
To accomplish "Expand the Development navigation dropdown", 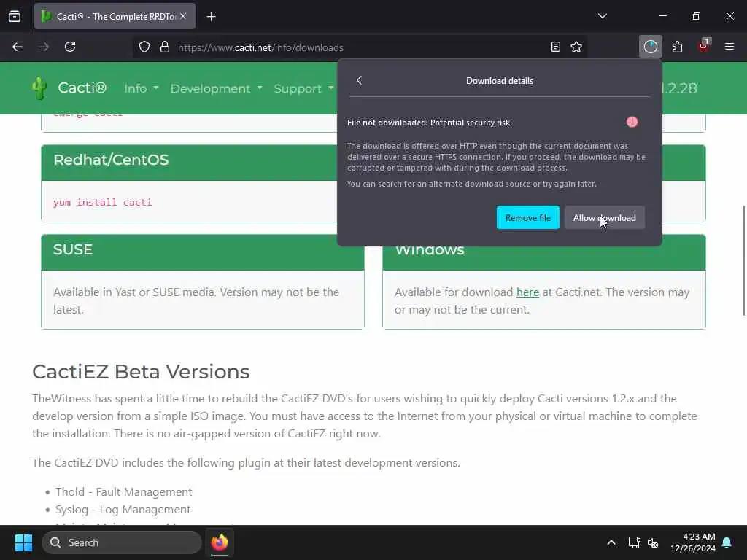I will pos(216,88).
